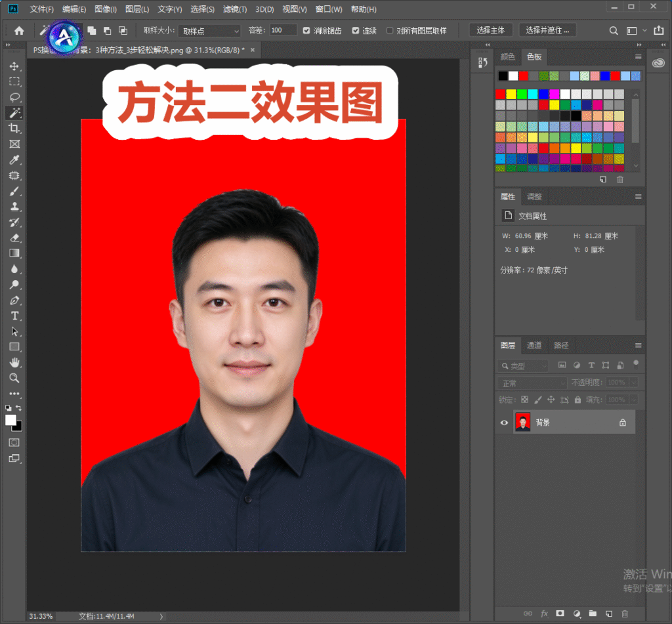Click the foreground color swatch
Screen dimensions: 672x624
[10, 420]
